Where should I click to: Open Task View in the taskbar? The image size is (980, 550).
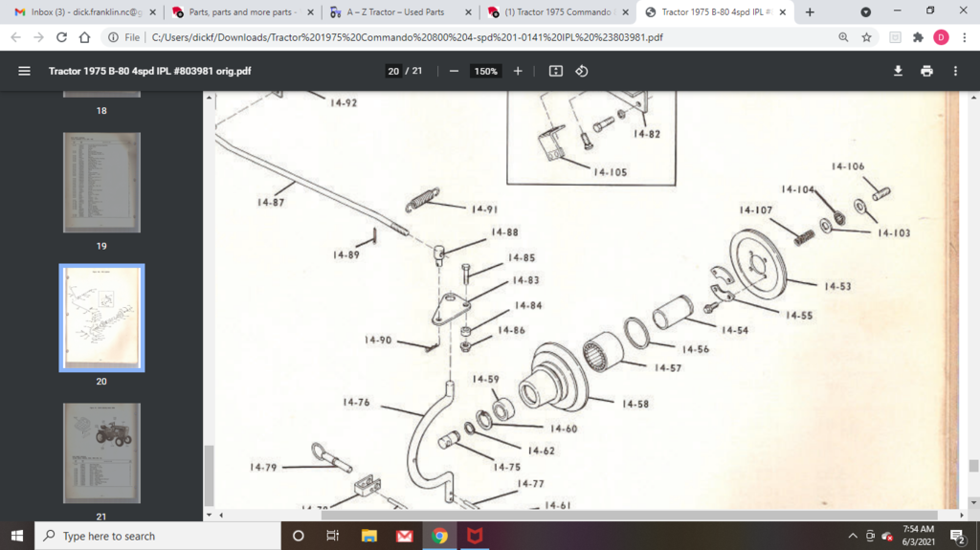click(332, 536)
